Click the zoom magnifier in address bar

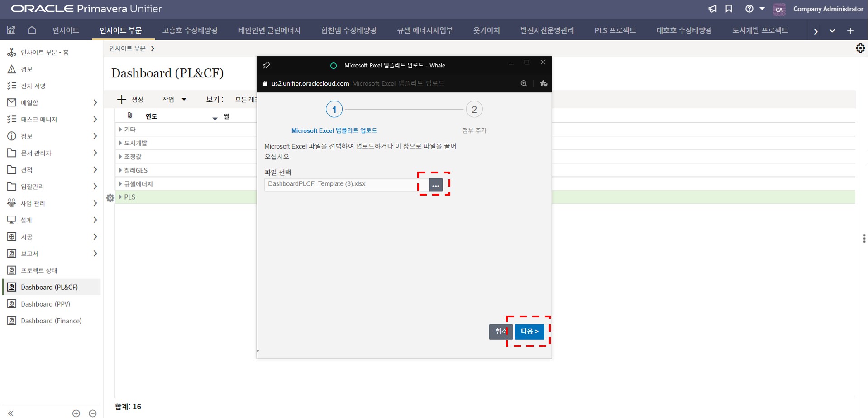[x=524, y=83]
